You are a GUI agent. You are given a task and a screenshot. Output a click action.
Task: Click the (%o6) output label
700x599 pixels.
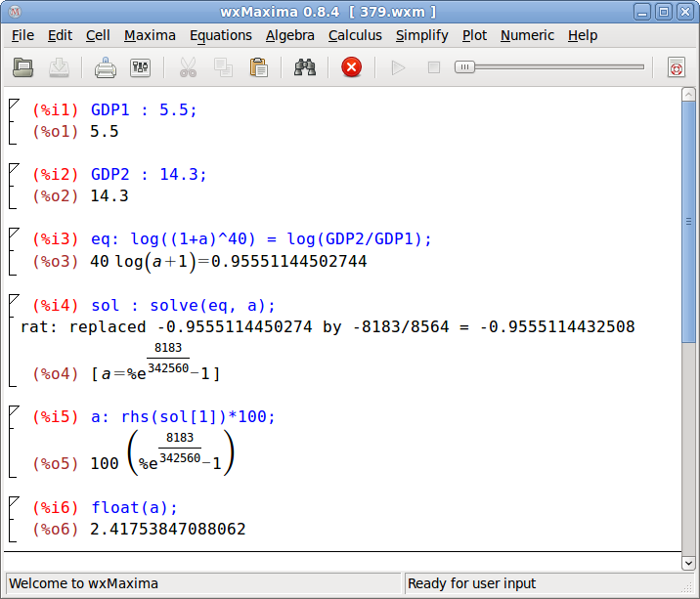point(56,529)
